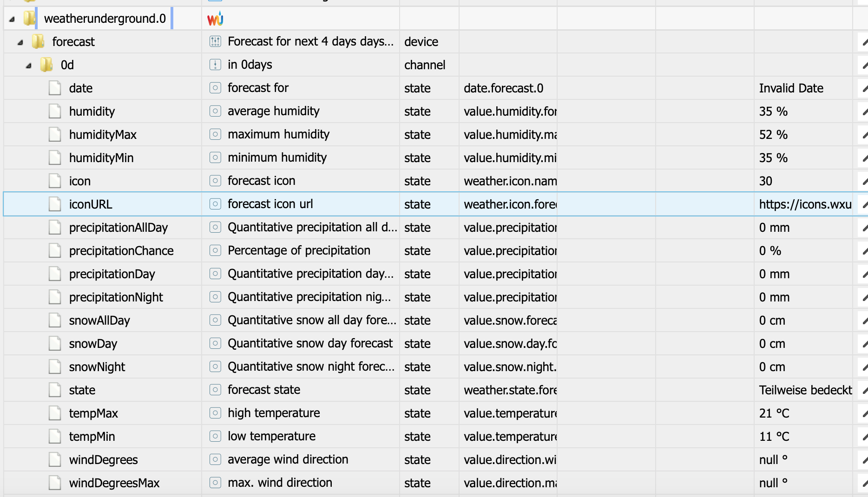The image size is (868, 497).
Task: Click the channel icon next to in 0days
Action: (215, 65)
